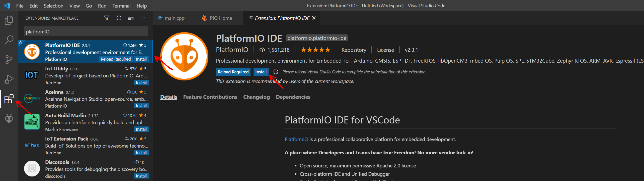This screenshot has height=181, width=644.
Task: Open the Changelog section
Action: [x=257, y=97]
